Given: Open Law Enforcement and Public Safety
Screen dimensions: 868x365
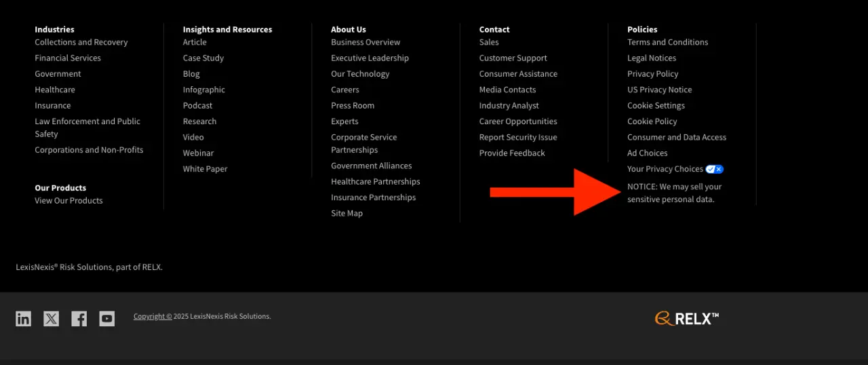Looking at the screenshot, I should point(87,128).
